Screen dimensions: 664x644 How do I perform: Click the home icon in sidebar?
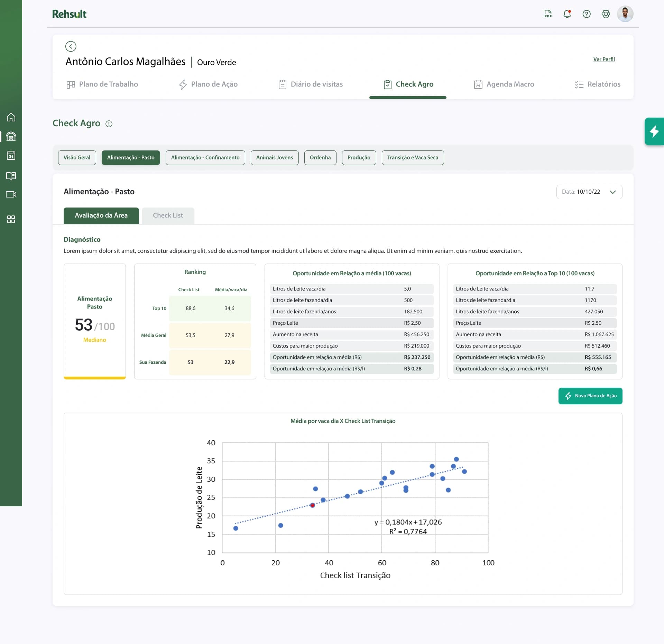click(11, 117)
